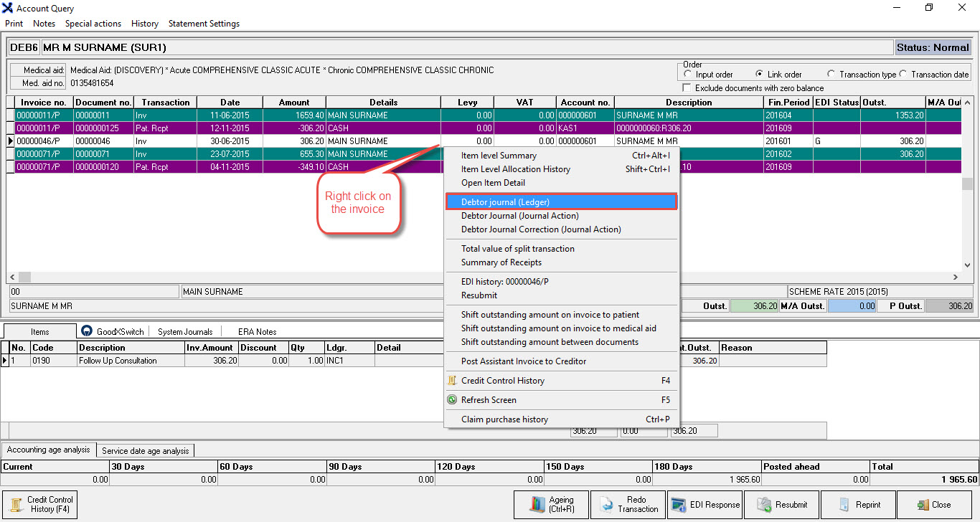Image resolution: width=980 pixels, height=522 pixels.
Task: Click the horizontal scrollbar right arrow
Action: (955, 277)
